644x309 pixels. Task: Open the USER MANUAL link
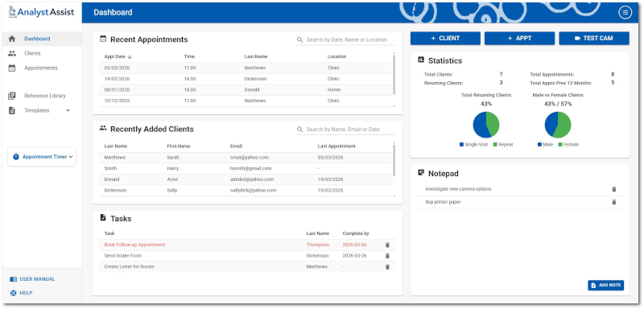coord(32,279)
